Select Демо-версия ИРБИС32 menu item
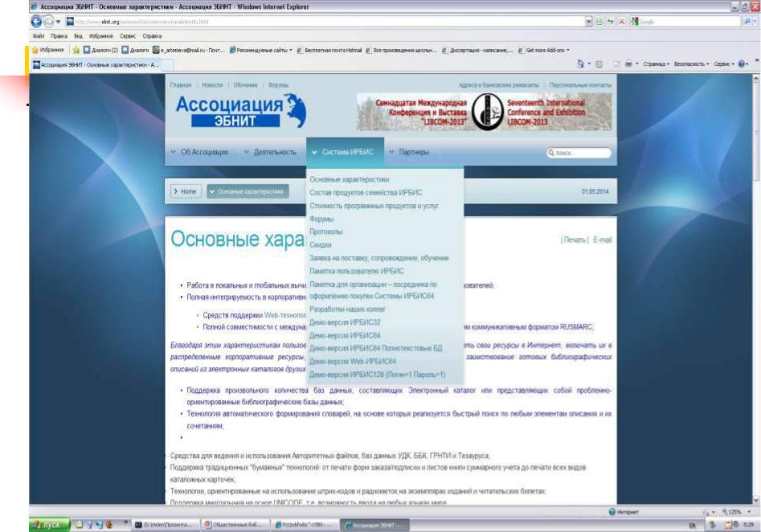761x532 pixels. (x=345, y=322)
